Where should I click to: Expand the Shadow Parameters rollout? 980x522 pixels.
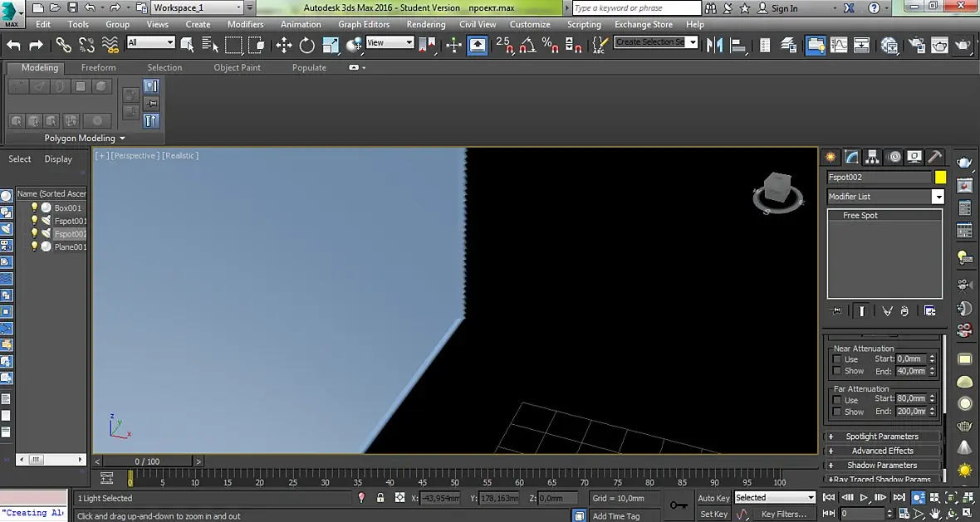[x=882, y=466]
